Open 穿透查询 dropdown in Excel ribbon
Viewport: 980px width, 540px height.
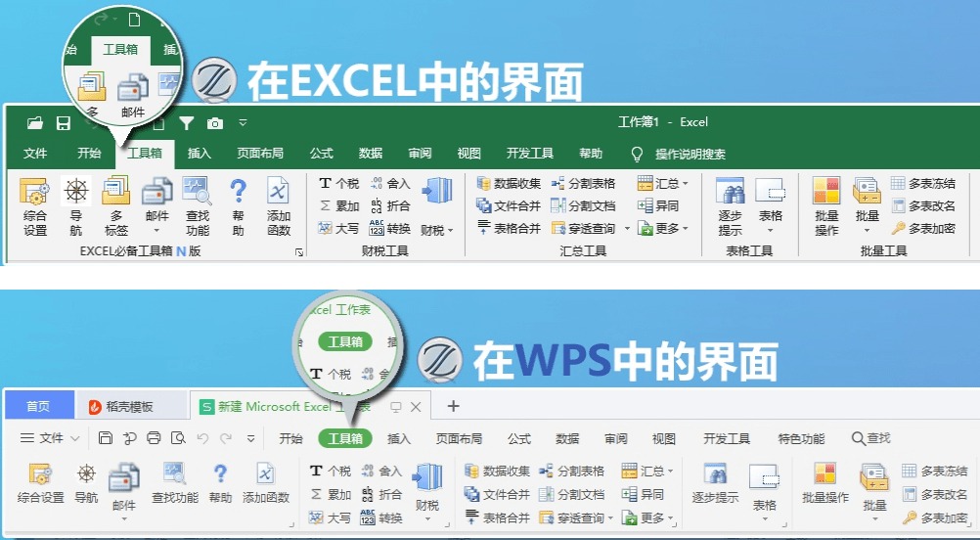tap(627, 229)
